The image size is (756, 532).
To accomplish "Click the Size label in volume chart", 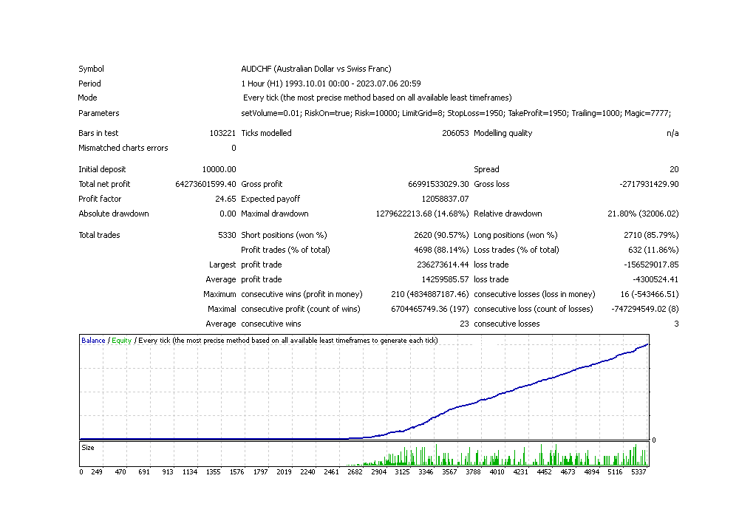I will [x=88, y=448].
